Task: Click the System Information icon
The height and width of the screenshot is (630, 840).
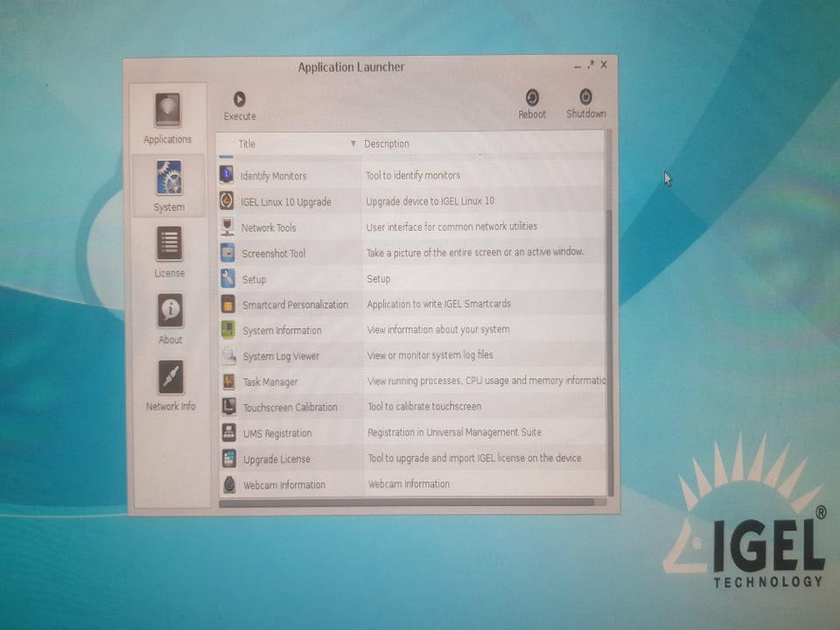Action: [x=228, y=330]
